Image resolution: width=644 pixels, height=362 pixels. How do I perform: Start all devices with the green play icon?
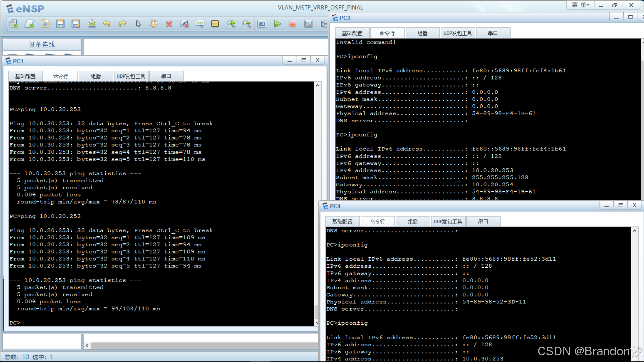pyautogui.click(x=277, y=24)
